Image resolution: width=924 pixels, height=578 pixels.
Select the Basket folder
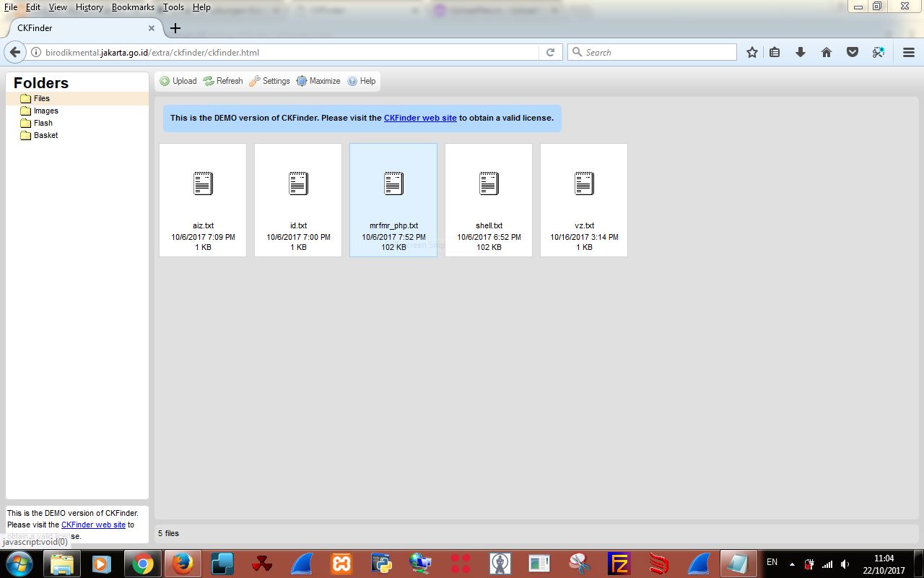pos(45,135)
